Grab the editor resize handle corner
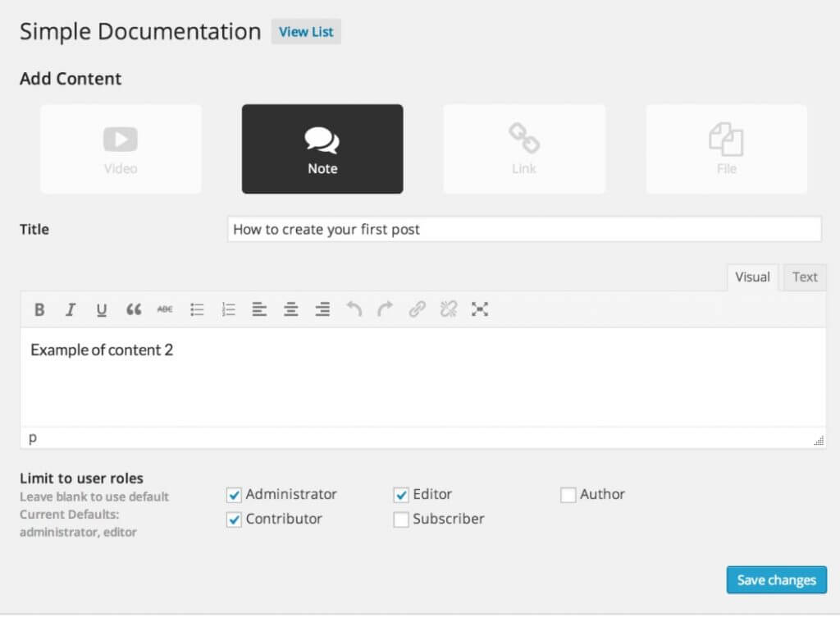 point(819,441)
